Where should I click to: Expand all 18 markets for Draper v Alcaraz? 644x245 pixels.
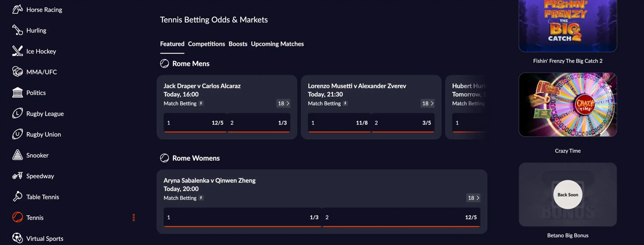(284, 103)
